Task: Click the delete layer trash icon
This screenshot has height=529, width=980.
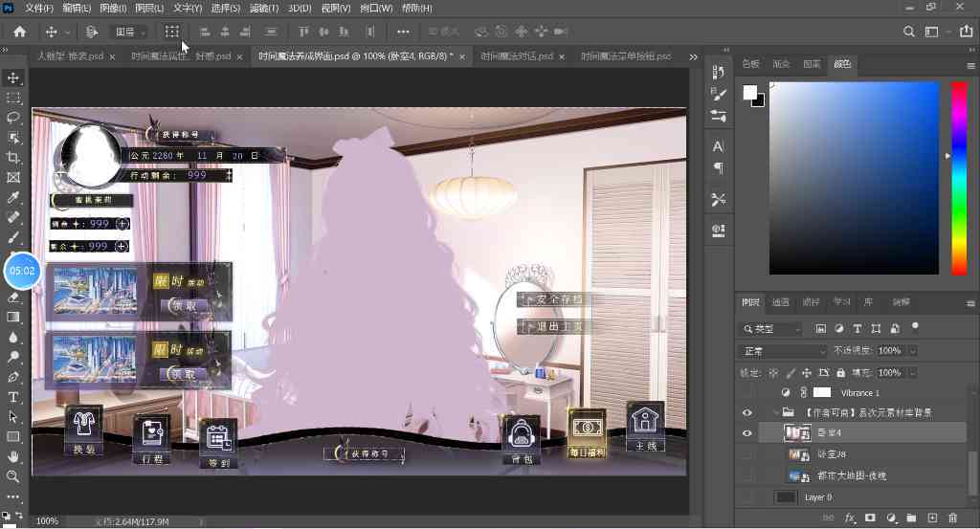Action: tap(953, 518)
